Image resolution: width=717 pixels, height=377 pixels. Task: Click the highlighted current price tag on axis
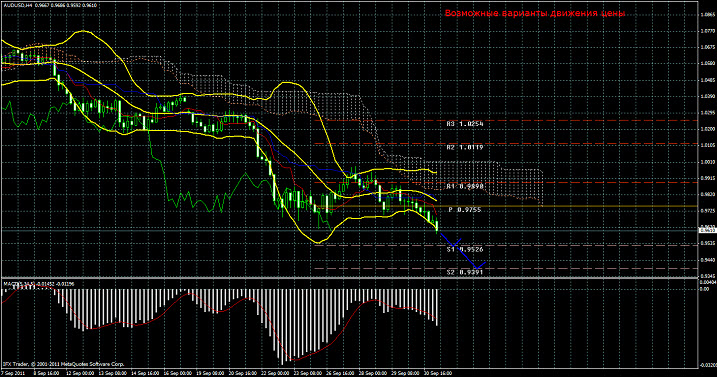(x=708, y=231)
